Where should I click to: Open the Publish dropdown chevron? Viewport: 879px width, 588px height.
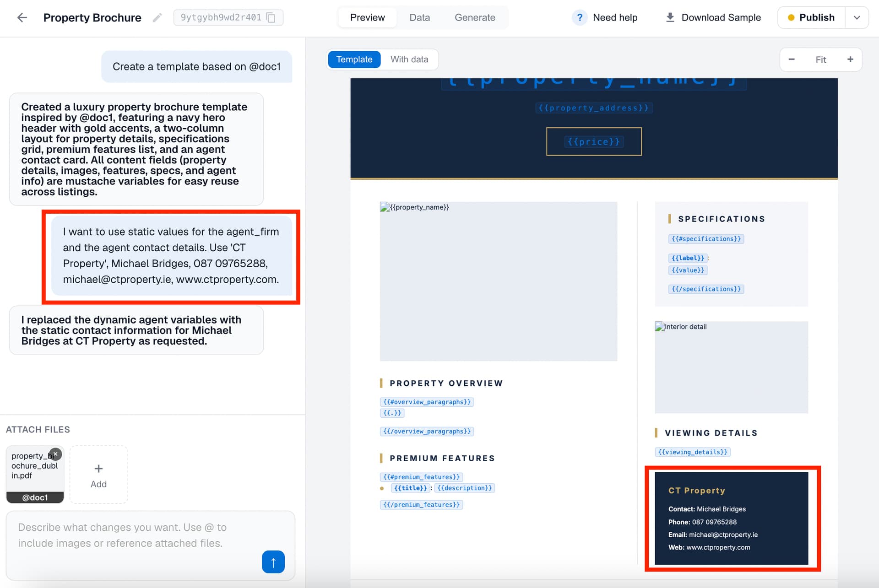pos(857,17)
